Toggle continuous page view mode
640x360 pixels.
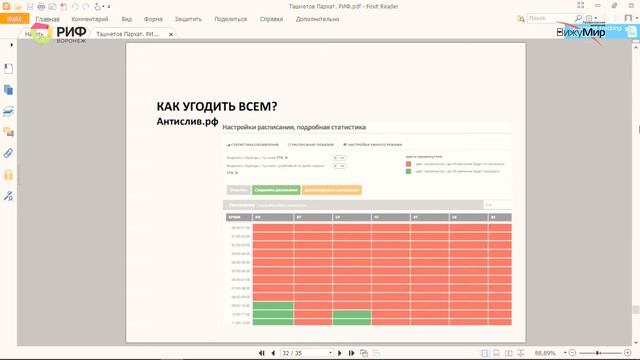click(496, 353)
